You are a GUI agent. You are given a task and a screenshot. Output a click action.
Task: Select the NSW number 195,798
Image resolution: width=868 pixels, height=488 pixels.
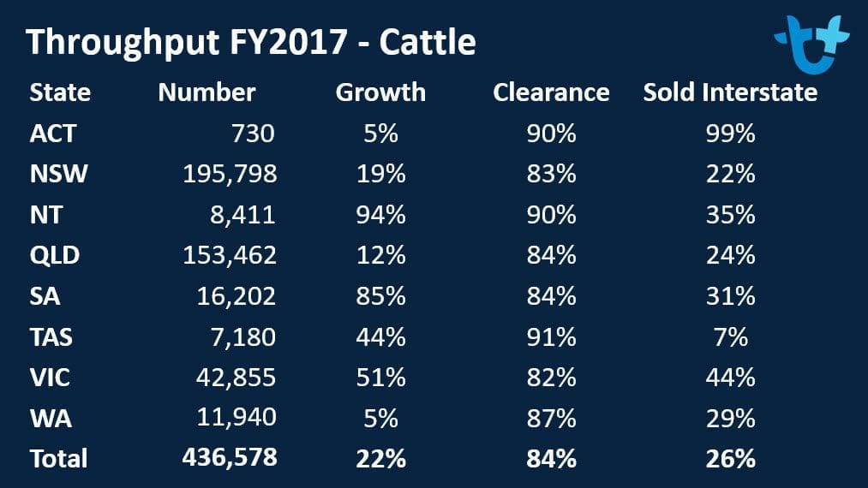(230, 175)
